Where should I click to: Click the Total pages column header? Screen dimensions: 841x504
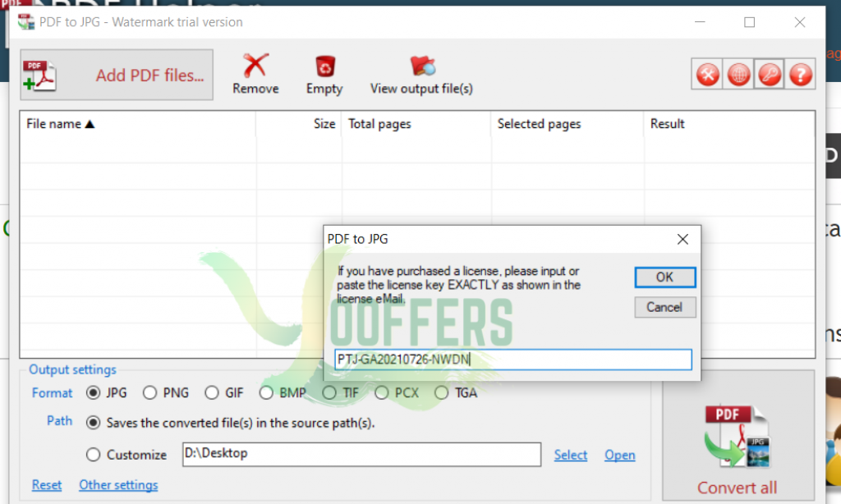pos(416,124)
